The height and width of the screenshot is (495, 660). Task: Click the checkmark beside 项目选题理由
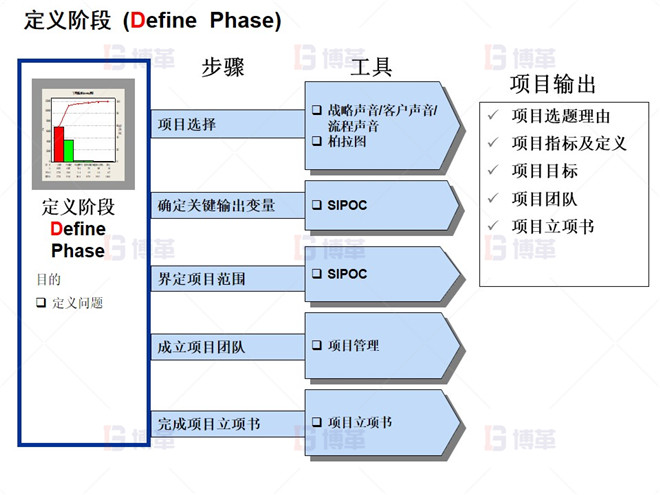tap(491, 115)
